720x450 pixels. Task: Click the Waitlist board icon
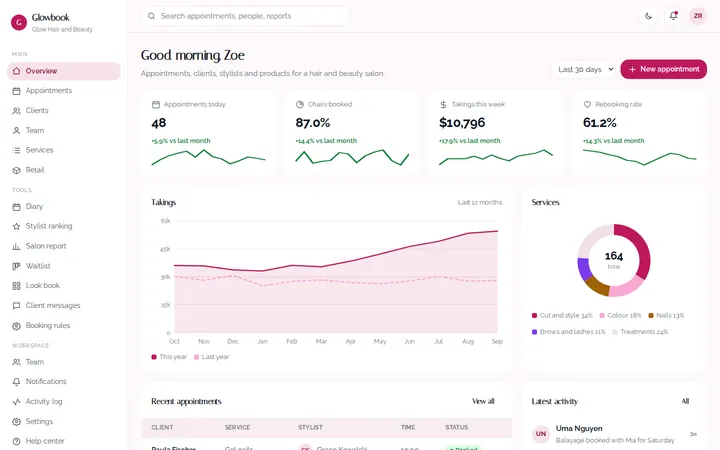[17, 266]
